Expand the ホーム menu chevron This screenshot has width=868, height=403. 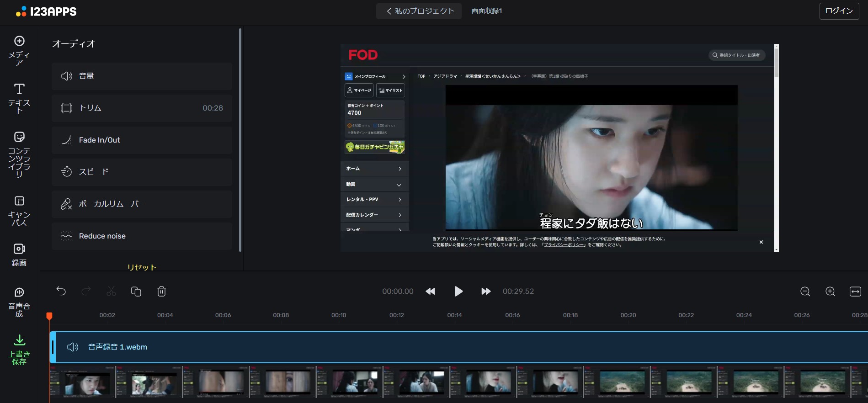399,169
